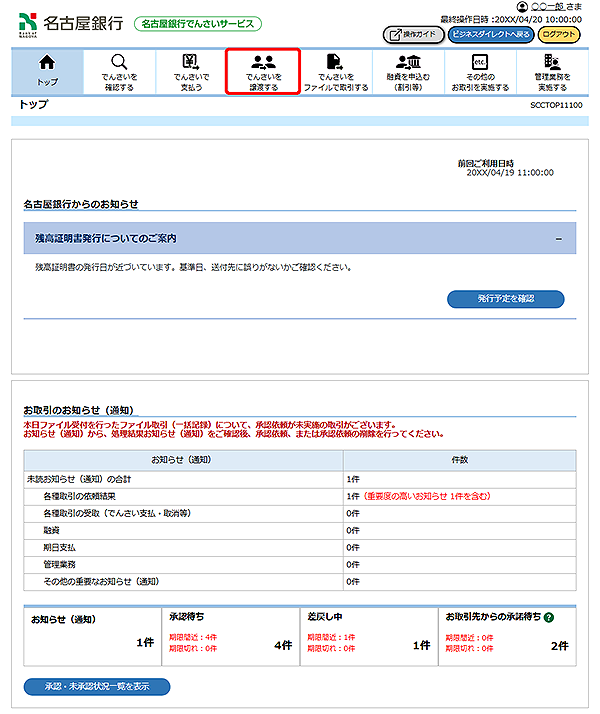
Task: Click the トップ home icon
Action: point(47,64)
